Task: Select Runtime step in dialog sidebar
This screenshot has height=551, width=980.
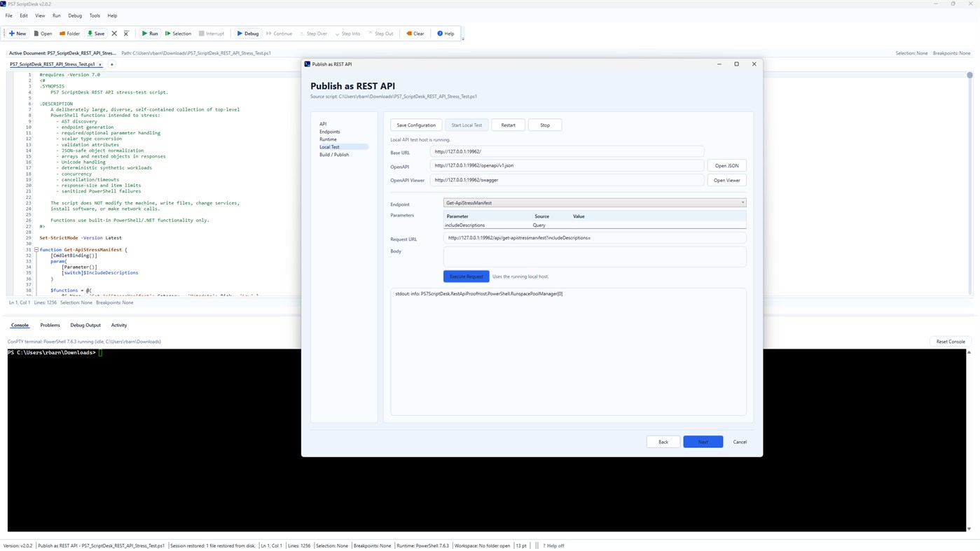Action: (x=328, y=139)
